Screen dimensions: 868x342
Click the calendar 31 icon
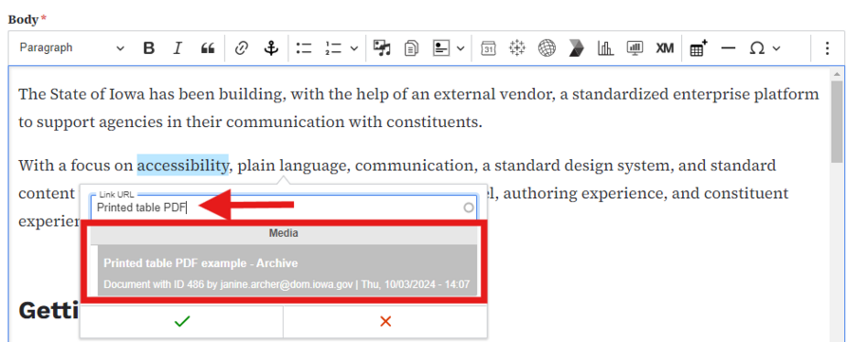488,48
